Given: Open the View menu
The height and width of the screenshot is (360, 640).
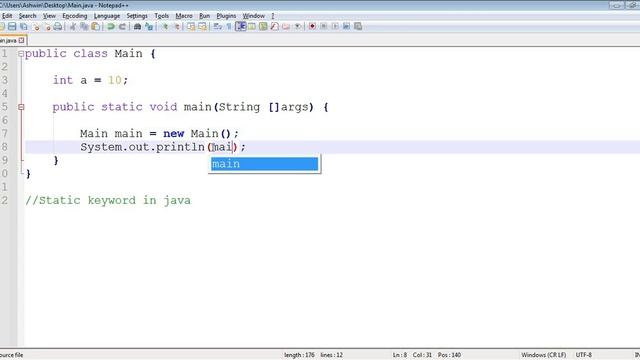Looking at the screenshot, I should pos(49,16).
